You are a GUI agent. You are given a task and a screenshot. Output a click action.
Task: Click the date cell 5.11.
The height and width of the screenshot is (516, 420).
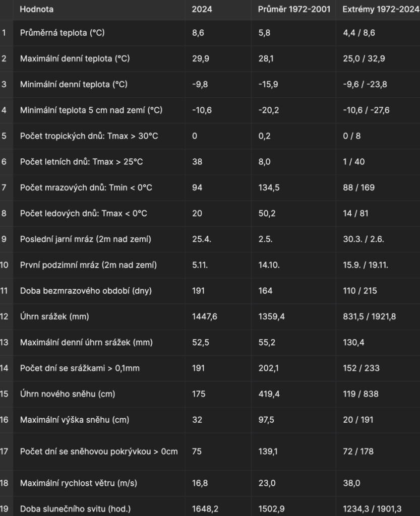tap(199, 265)
